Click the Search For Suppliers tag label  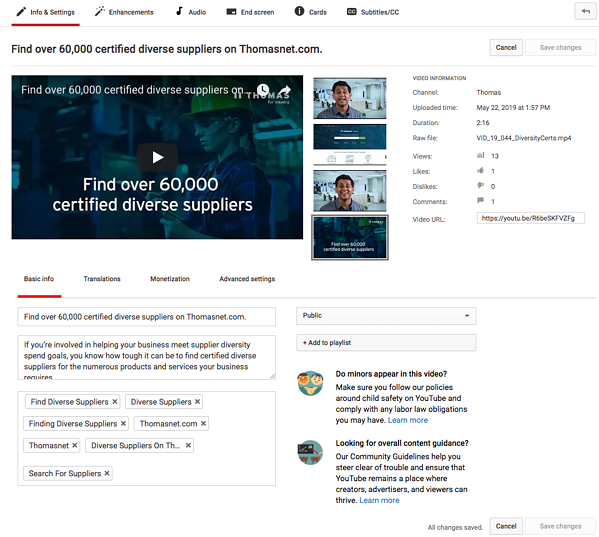(65, 473)
